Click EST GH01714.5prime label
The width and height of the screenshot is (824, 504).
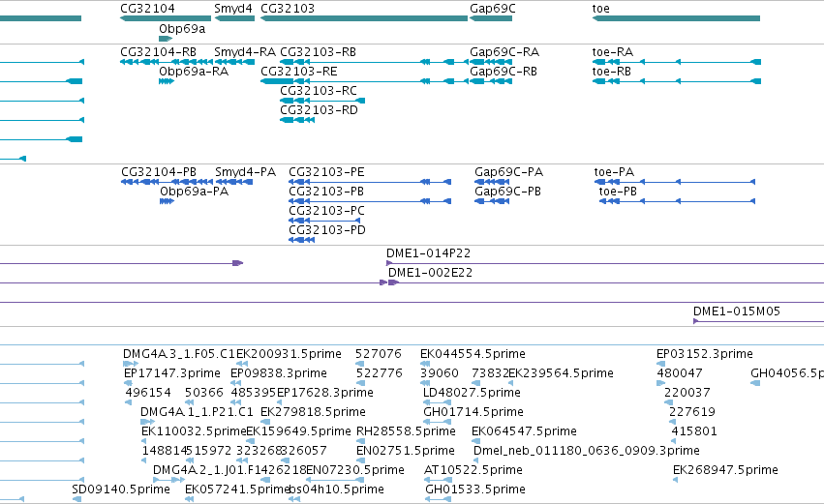473,412
